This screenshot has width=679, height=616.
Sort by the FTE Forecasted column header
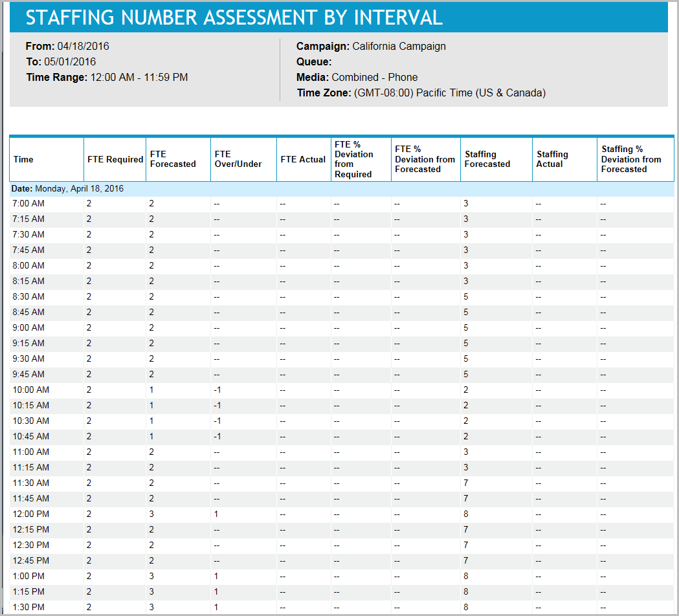[x=177, y=159]
